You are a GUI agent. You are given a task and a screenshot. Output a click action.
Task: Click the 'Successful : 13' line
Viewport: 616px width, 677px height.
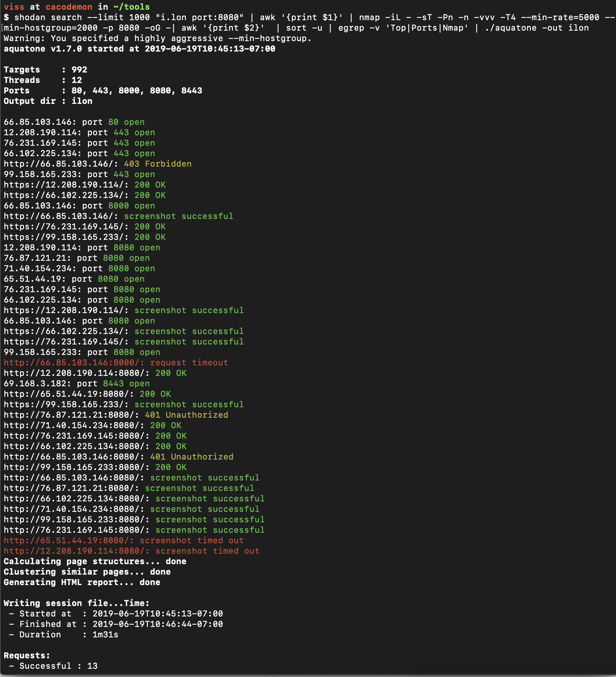coord(53,666)
